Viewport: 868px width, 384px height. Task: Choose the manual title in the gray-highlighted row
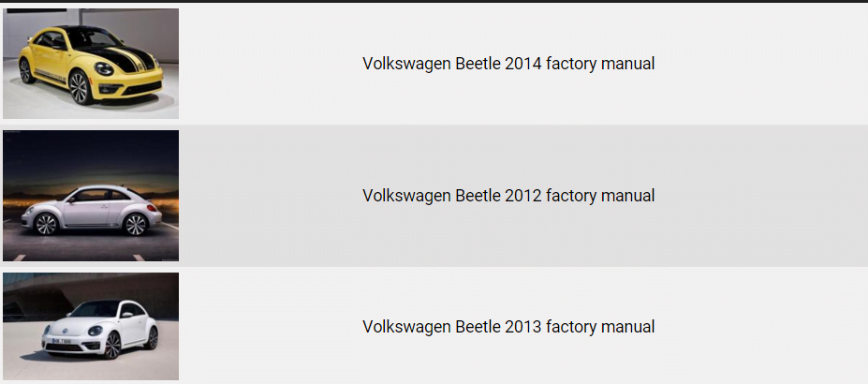coord(508,196)
